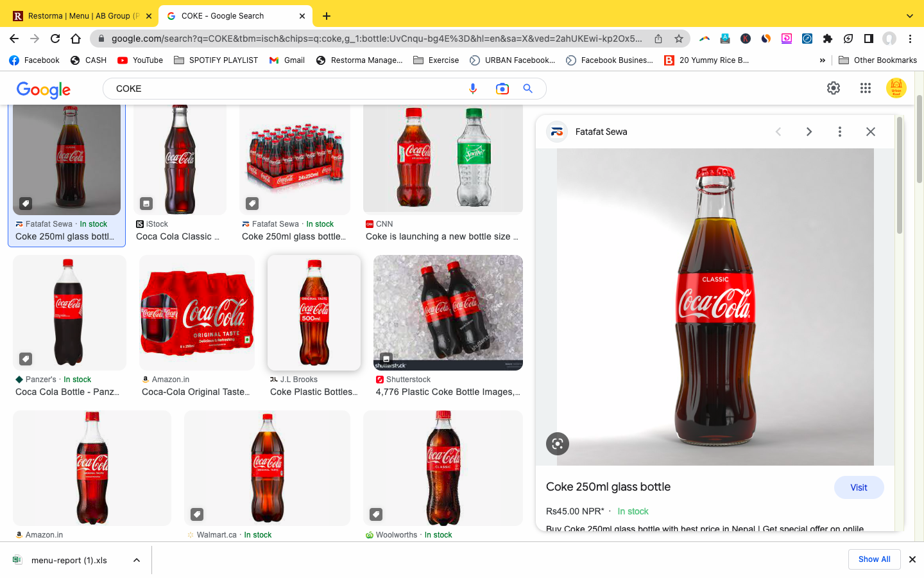Open the URBAN Facebook bookmark

click(513, 60)
